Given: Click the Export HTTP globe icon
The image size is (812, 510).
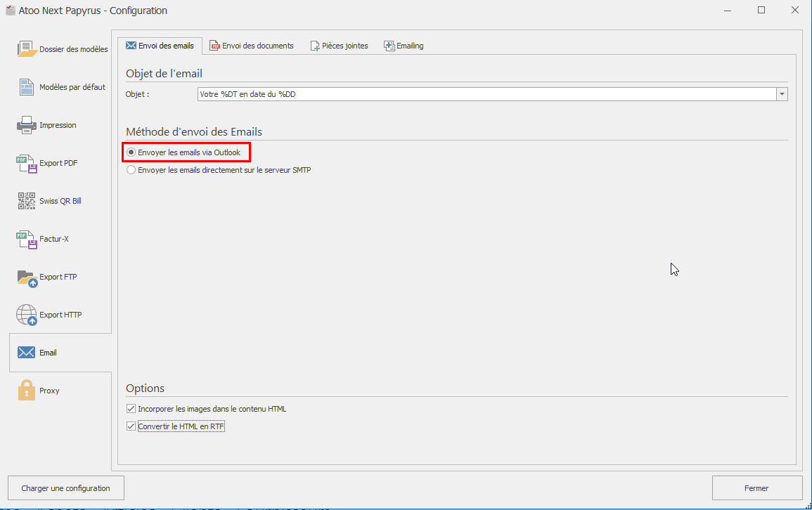Looking at the screenshot, I should pos(27,315).
